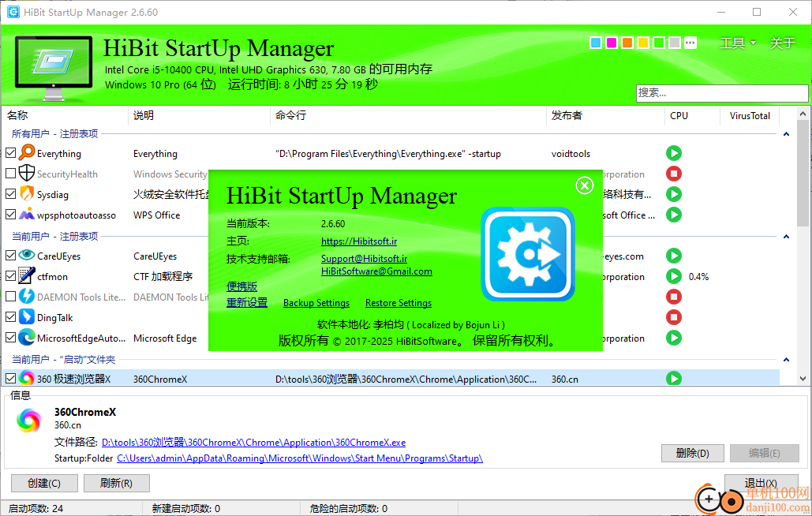This screenshot has width=812, height=516.
Task: Click the DAEMON Tools Lite lightning icon
Action: coord(27,297)
